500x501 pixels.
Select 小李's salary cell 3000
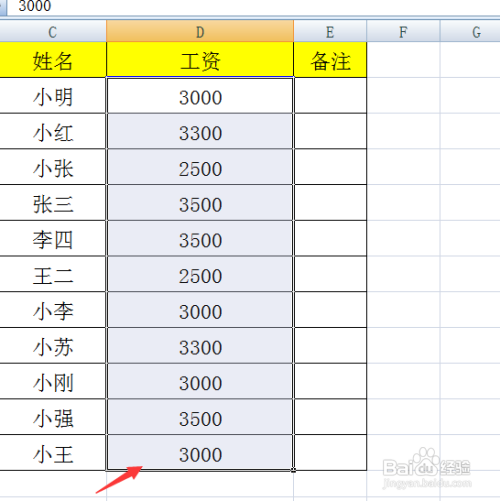tap(200, 310)
